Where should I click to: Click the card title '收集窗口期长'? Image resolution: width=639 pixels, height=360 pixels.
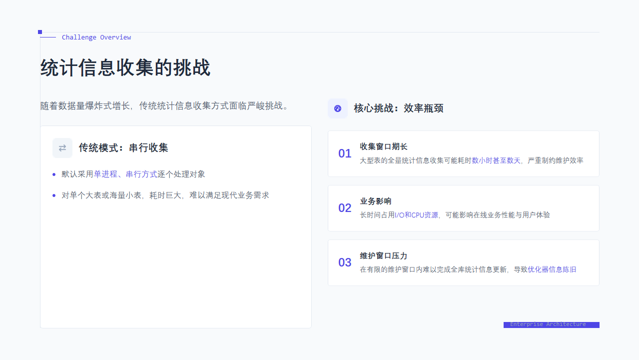coord(383,147)
